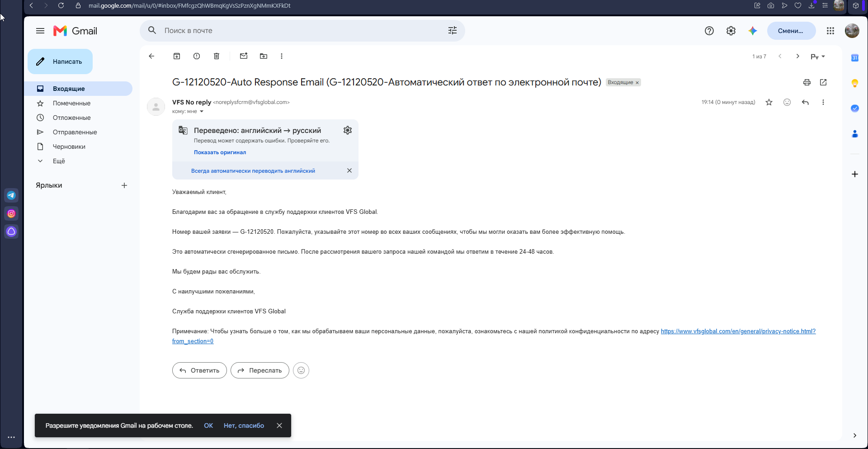Screen dimensions: 868x449
Task: Open Telegram in browser sidebar
Action: [x=11, y=195]
